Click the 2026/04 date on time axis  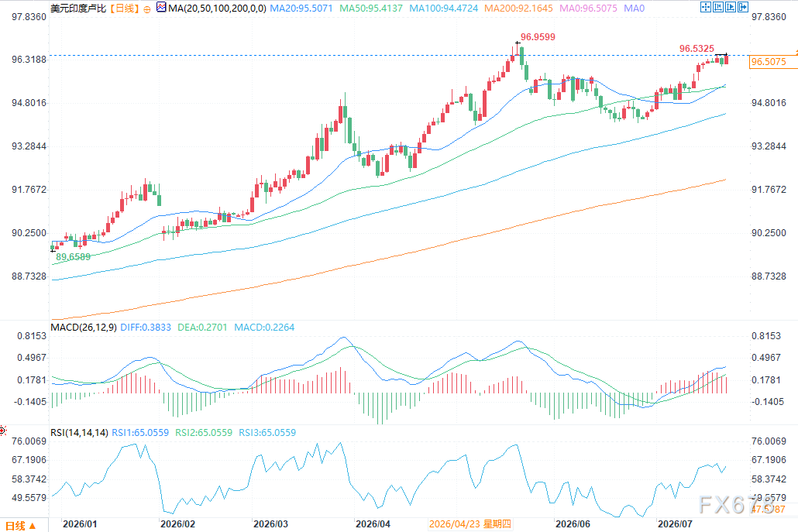coord(373,523)
